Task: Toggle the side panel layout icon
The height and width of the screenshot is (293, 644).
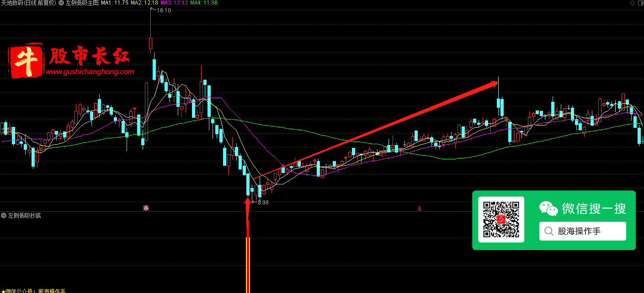Action: (x=640, y=3)
